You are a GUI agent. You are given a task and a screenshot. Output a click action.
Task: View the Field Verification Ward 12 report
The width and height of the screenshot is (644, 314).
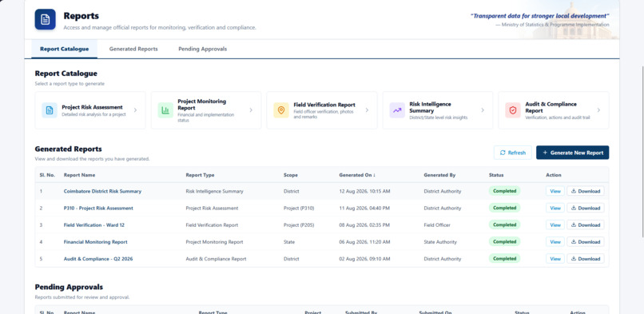coord(555,225)
